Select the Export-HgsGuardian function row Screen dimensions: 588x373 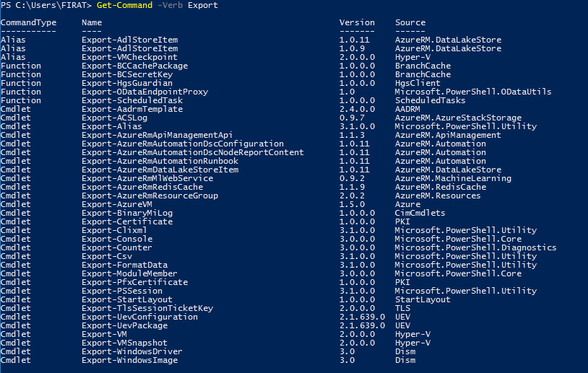[220, 83]
